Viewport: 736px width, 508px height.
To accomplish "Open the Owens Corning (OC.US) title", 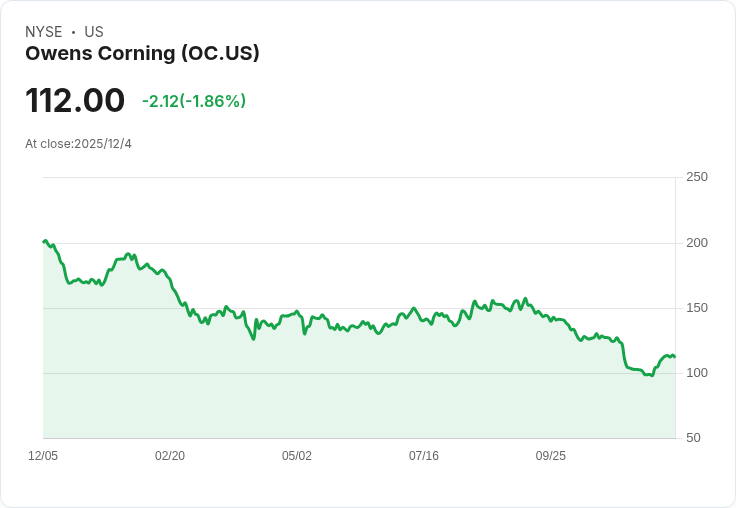I will [142, 54].
